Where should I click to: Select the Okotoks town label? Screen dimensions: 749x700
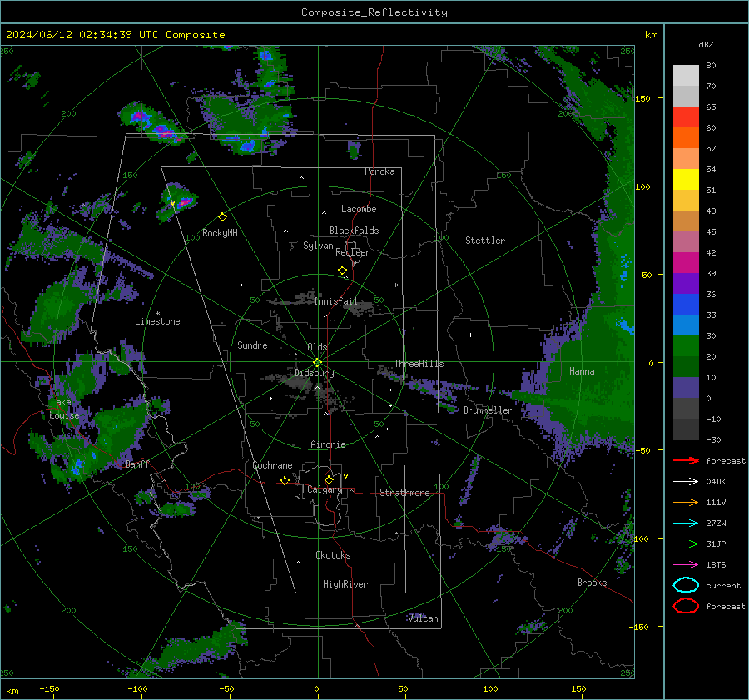click(x=333, y=555)
